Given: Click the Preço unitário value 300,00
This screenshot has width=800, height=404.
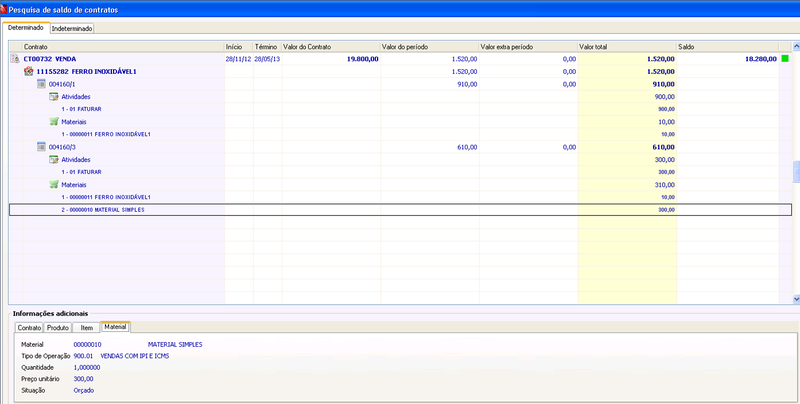Looking at the screenshot, I should (x=84, y=379).
